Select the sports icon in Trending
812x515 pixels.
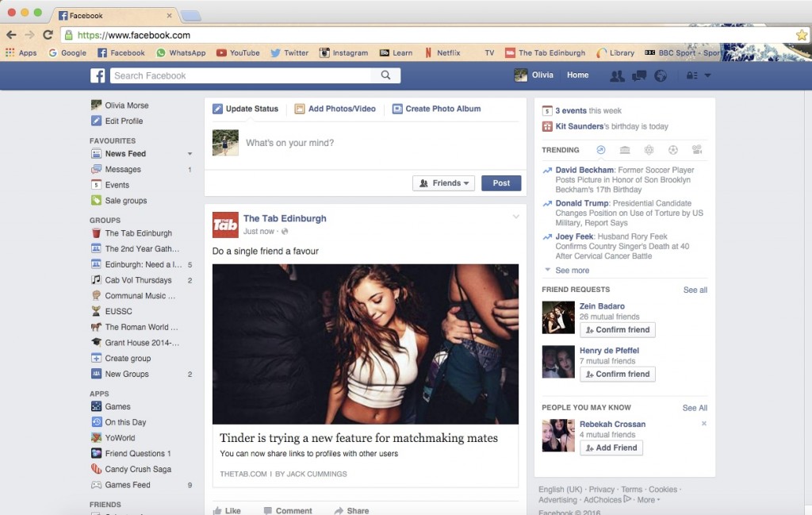tap(672, 150)
